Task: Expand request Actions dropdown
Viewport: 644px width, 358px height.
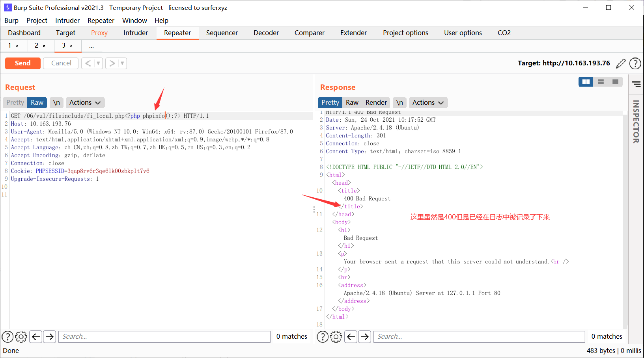Action: [x=85, y=103]
